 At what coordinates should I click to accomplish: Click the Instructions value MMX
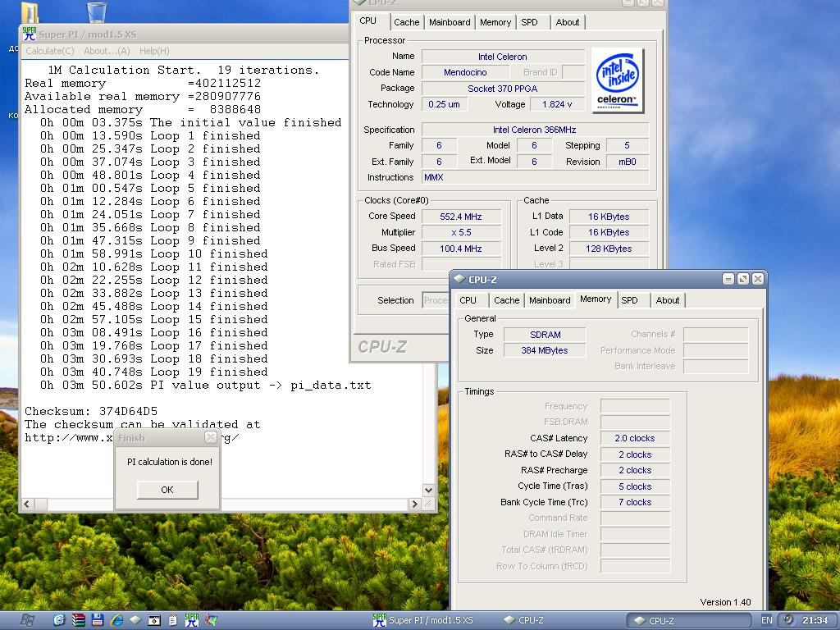[535, 177]
